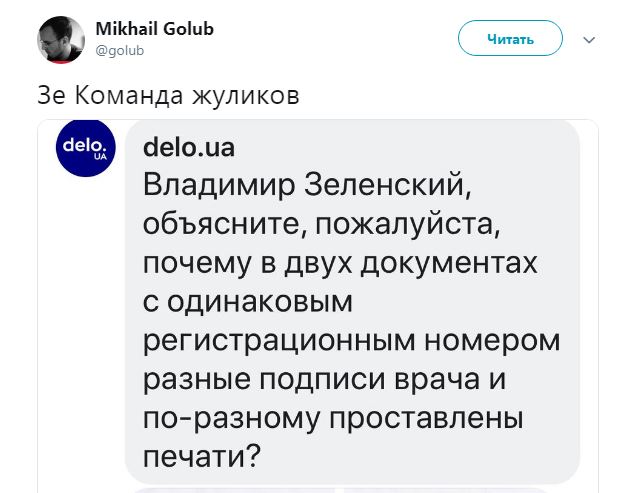Open the partially visible bubble below the quote
Image resolution: width=627 pixels, height=493 pixels.
340,490
